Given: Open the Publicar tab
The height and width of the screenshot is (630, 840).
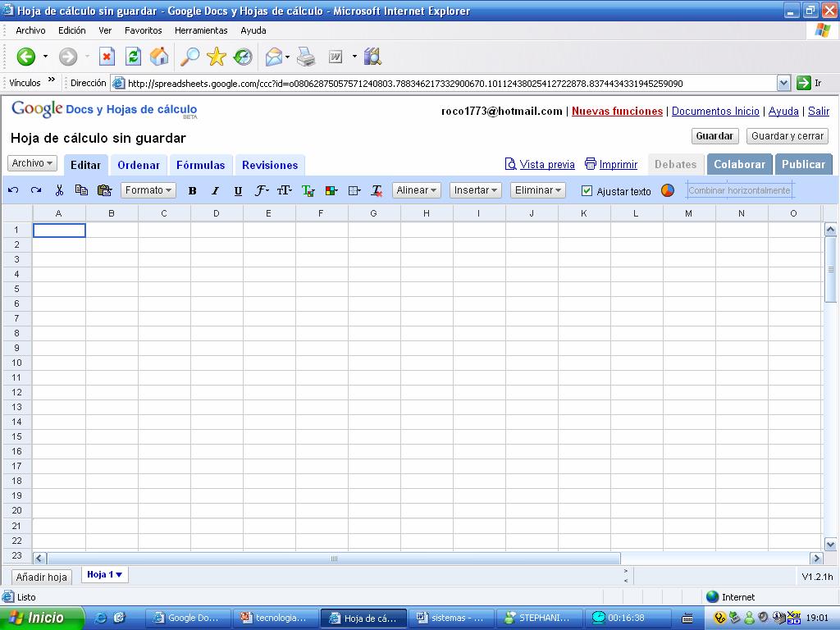Looking at the screenshot, I should 803,164.
